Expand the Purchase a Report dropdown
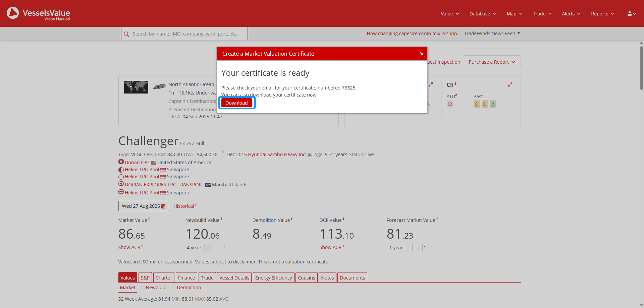The height and width of the screenshot is (308, 644). point(491,62)
